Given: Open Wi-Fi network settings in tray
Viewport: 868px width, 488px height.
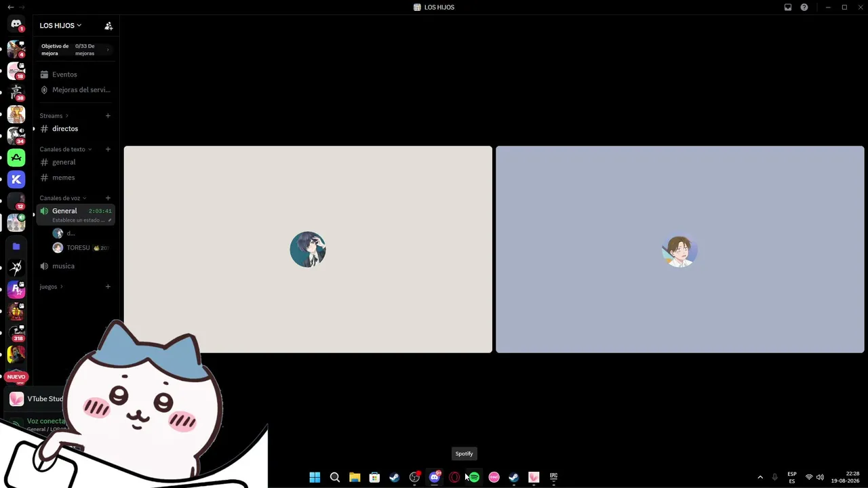Looking at the screenshot, I should coord(808,477).
